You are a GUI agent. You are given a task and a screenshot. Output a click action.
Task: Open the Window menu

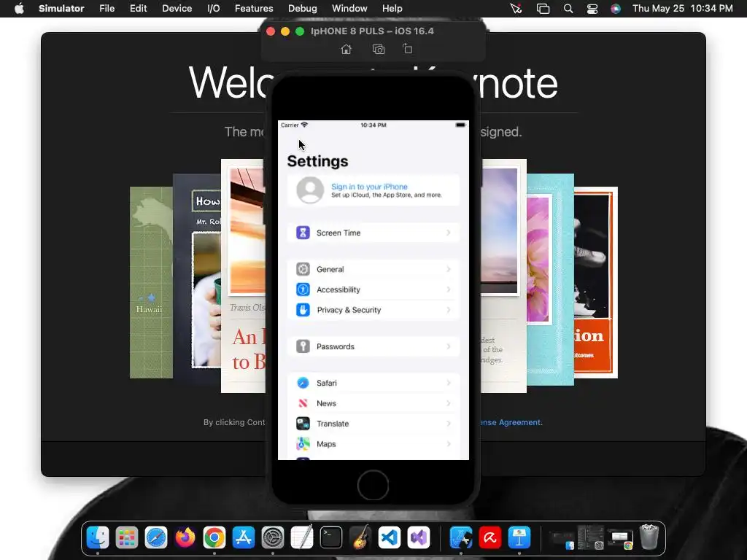point(349,9)
